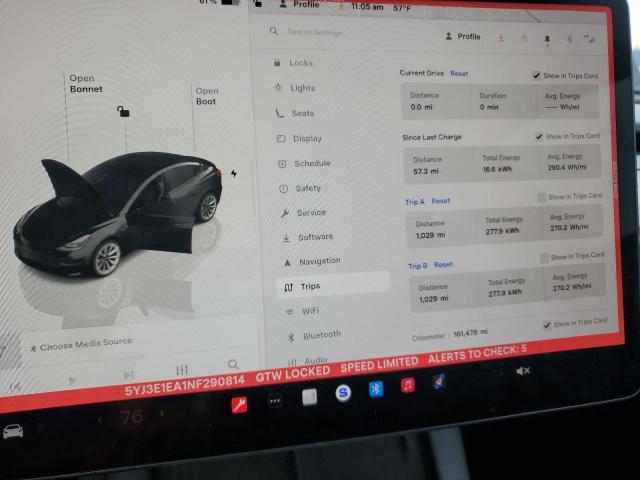The image size is (640, 480).
Task: Click the orange software download icon
Action: [501, 38]
